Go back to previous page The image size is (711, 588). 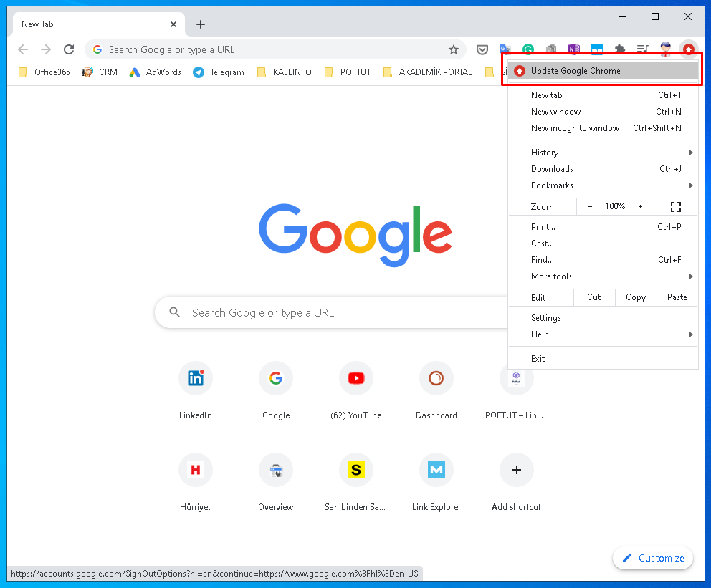(x=23, y=49)
